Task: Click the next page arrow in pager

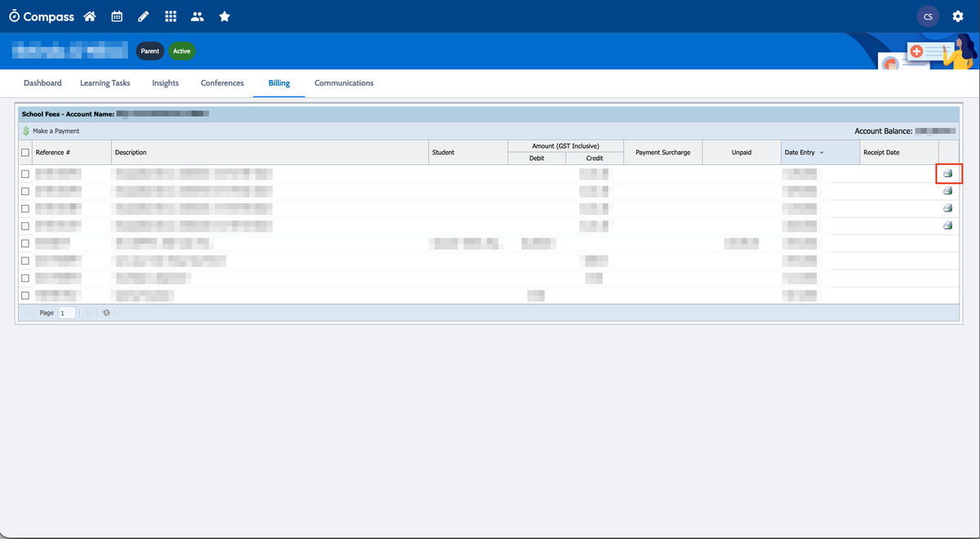Action: (87, 313)
